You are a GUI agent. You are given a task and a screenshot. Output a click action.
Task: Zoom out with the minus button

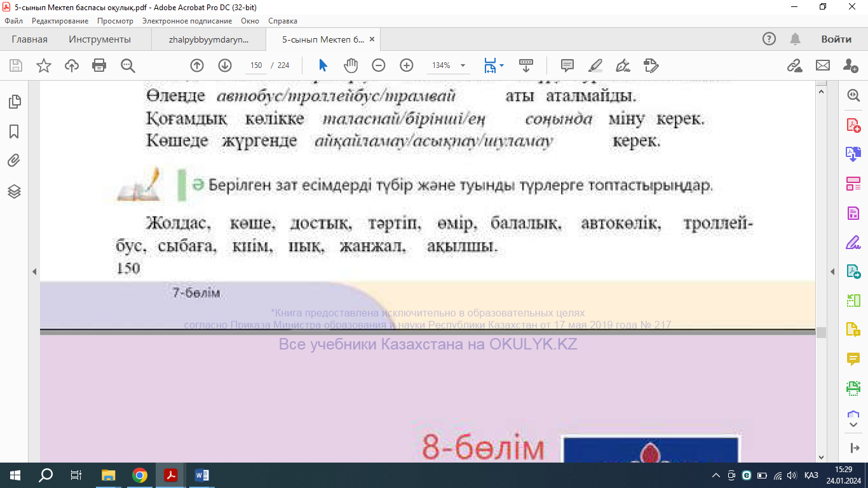[379, 65]
